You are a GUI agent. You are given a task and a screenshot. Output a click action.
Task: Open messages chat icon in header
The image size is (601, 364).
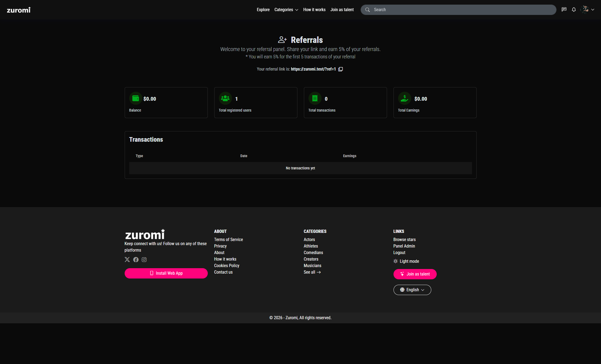[x=564, y=10]
